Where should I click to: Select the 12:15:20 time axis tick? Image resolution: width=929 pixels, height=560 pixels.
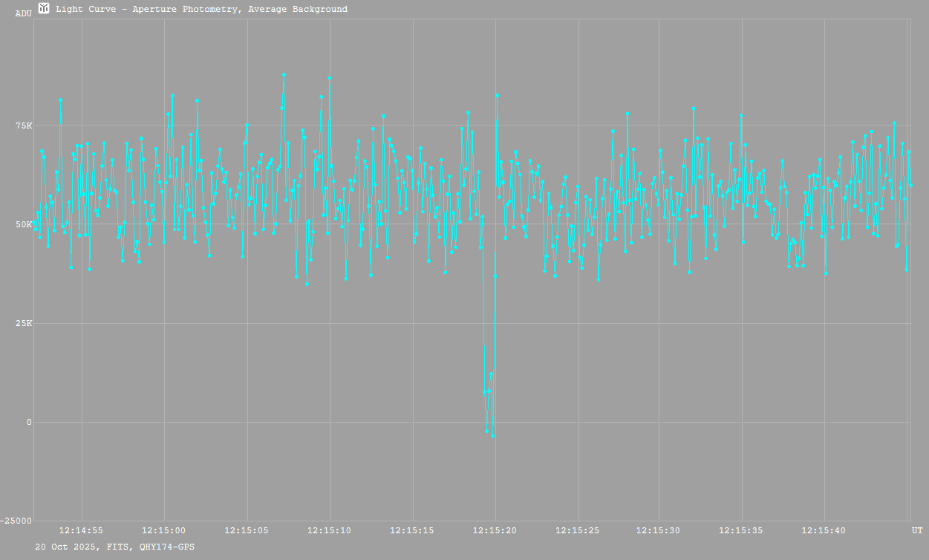click(495, 530)
